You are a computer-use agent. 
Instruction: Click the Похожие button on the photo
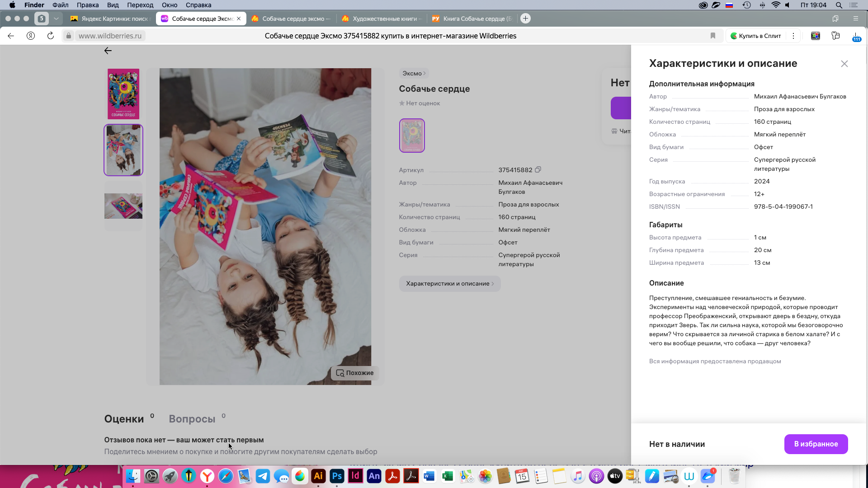[x=355, y=373]
